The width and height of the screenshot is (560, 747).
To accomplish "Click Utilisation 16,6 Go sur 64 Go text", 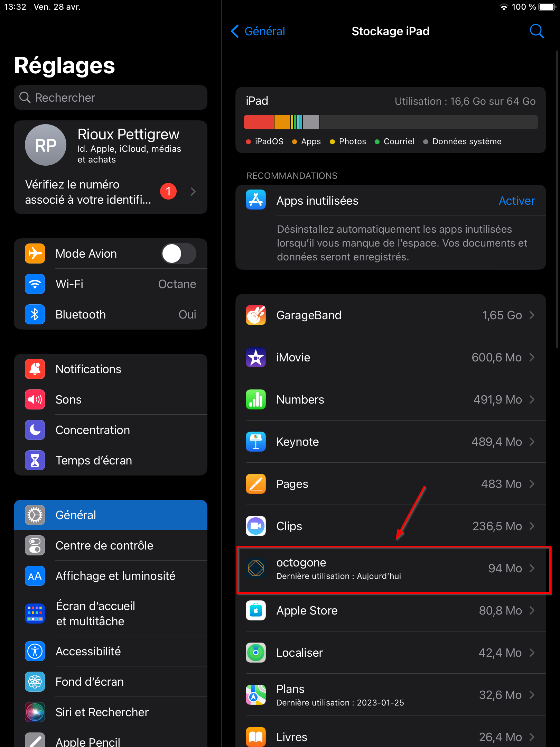I will click(465, 101).
